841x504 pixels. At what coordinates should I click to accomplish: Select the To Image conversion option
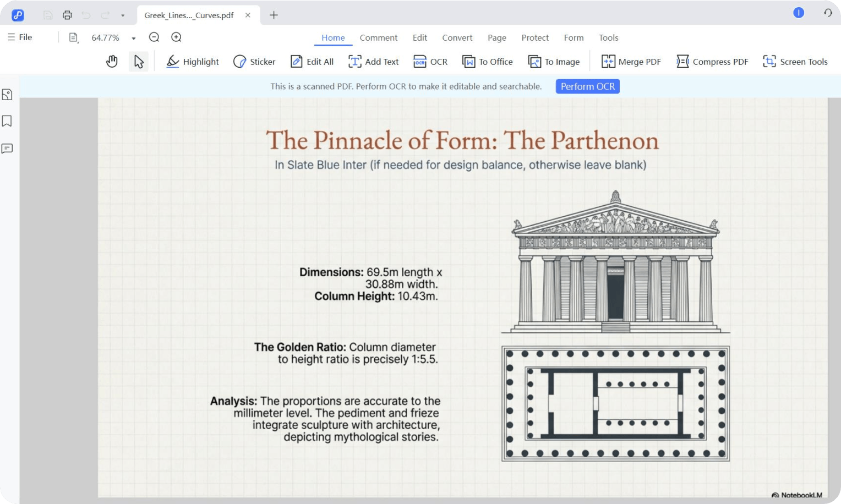coord(554,61)
